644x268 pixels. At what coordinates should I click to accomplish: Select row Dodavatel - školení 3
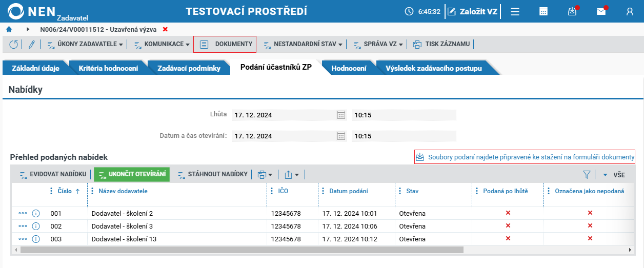(323, 226)
